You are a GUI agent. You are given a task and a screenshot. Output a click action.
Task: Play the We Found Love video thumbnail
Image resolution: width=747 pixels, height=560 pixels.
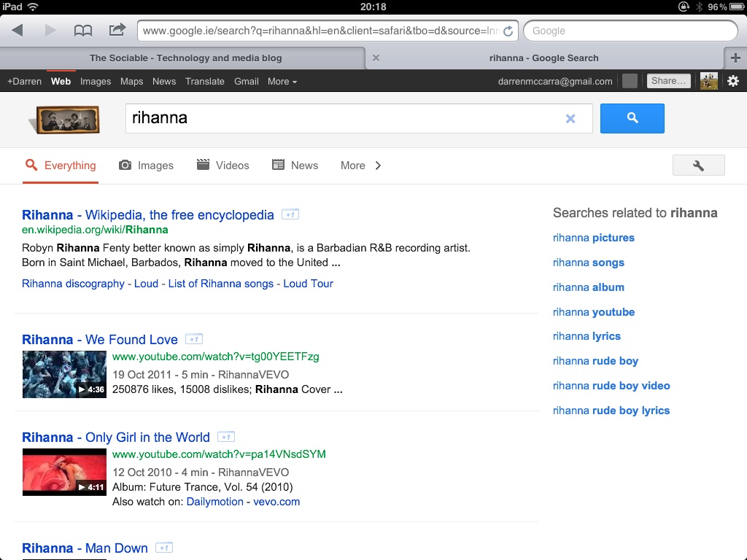64,374
